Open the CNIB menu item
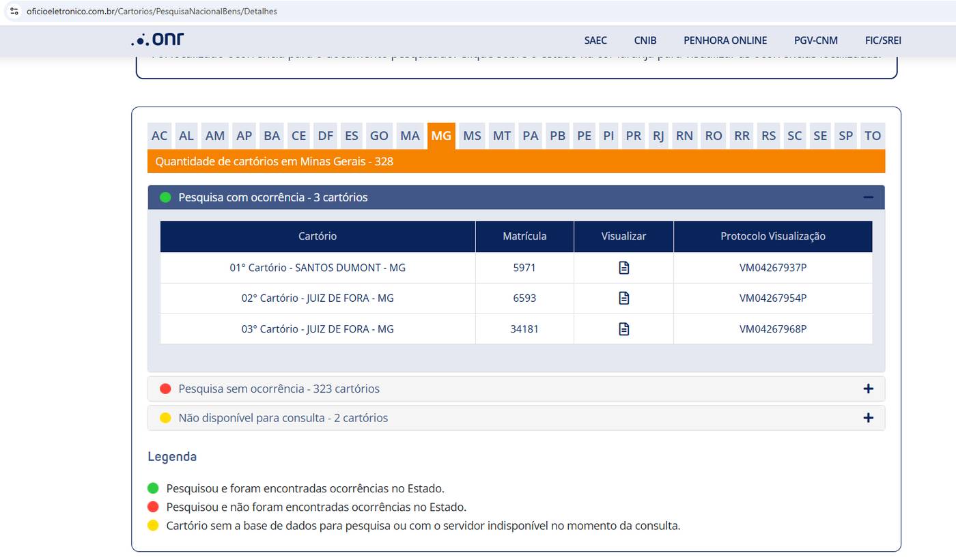Screen dimensions: 956x560 coord(645,40)
